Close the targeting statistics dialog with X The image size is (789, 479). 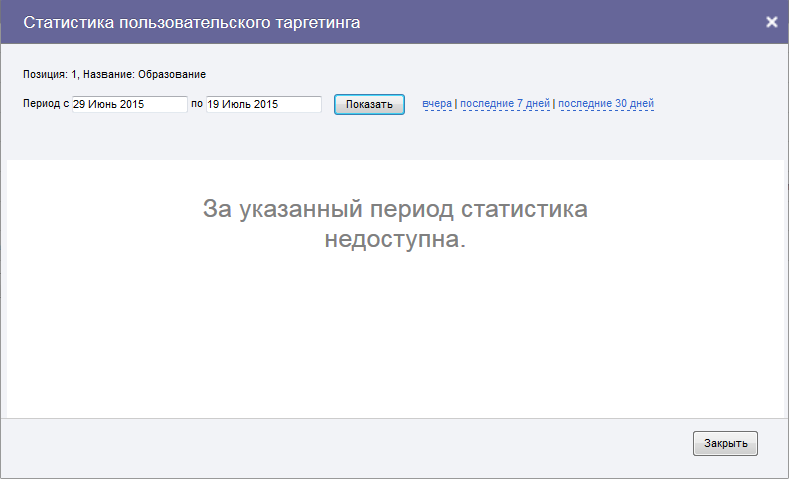coord(771,22)
